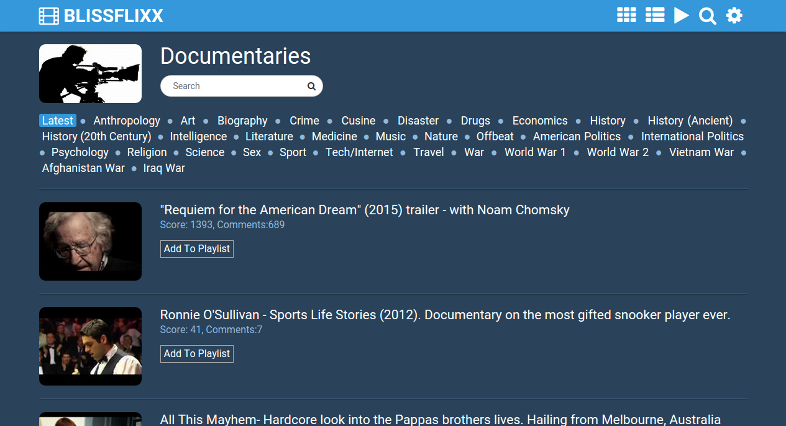
Task: Open the Biography category
Action: point(242,121)
